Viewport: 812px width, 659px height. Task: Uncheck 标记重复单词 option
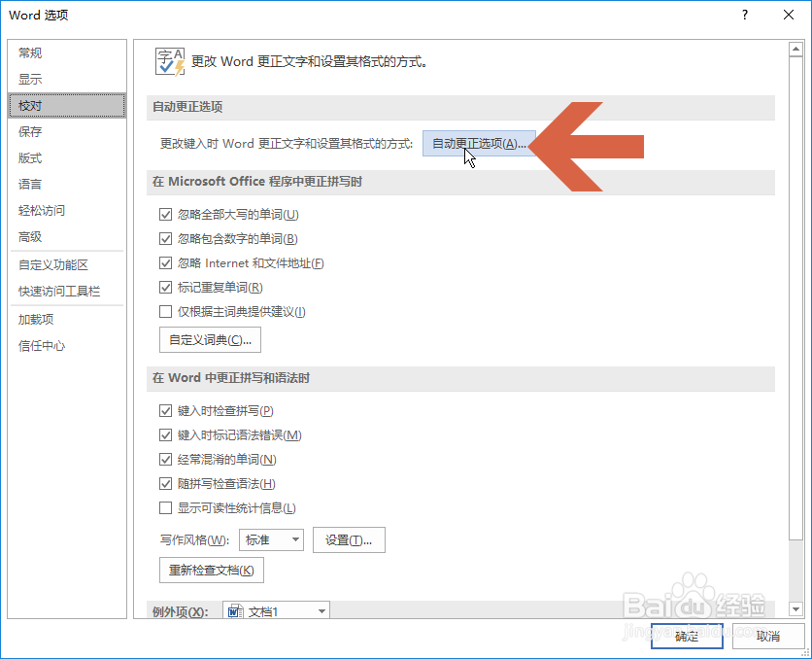coord(166,288)
